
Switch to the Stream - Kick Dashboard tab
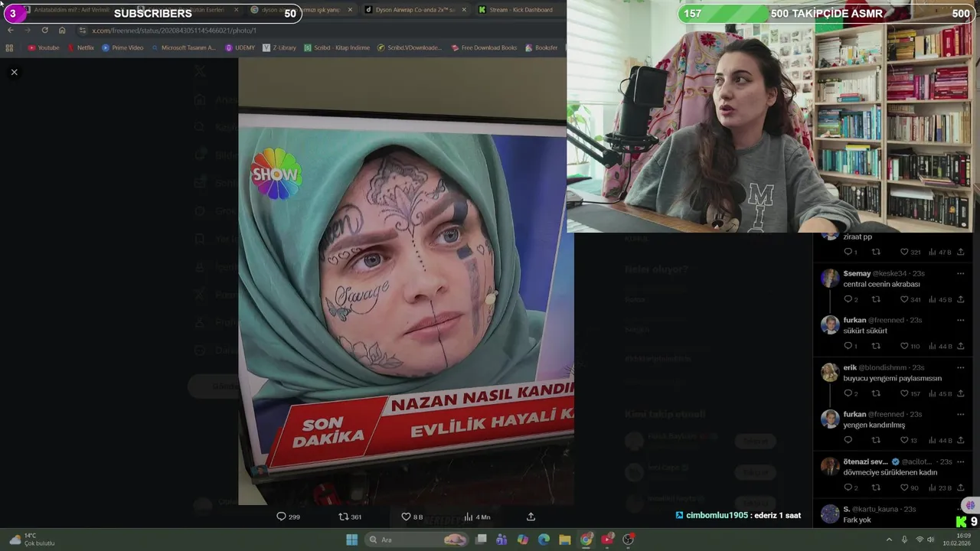click(x=521, y=10)
